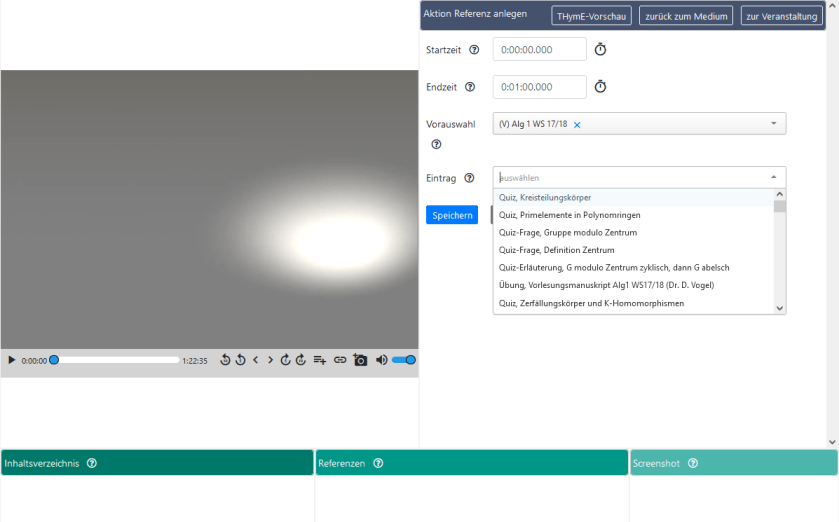Screen dimensions: 839x522
Task: Click into the Endzeit time field
Action: [539, 87]
